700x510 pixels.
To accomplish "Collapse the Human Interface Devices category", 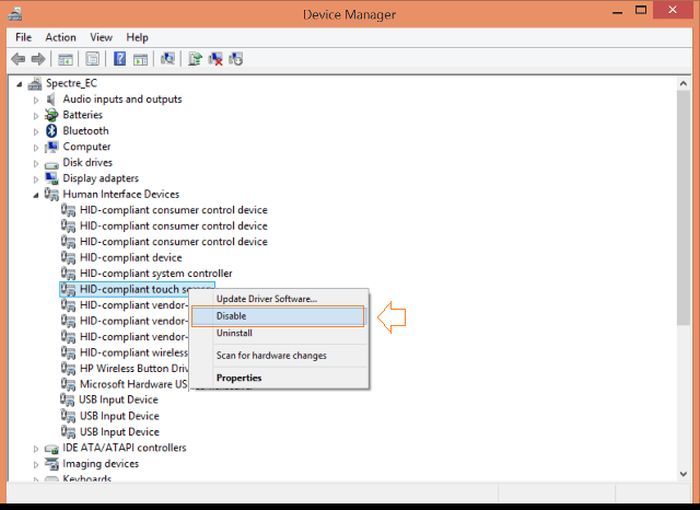I will 37,194.
